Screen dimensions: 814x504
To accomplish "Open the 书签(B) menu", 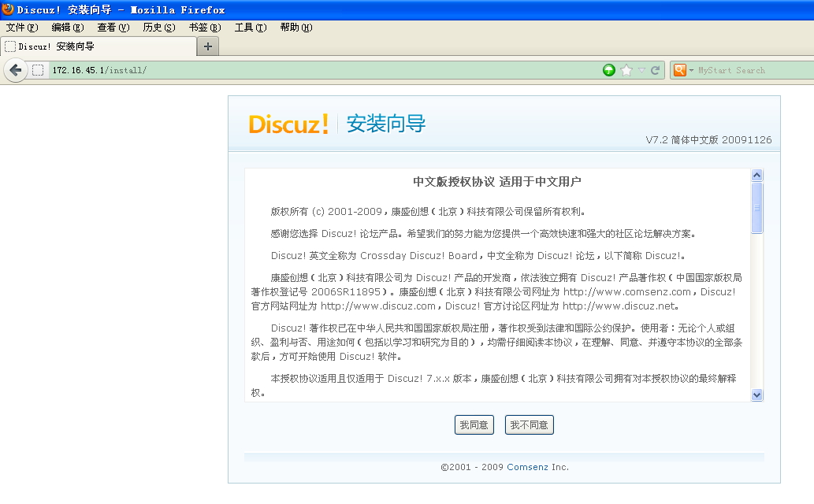I will (205, 28).
